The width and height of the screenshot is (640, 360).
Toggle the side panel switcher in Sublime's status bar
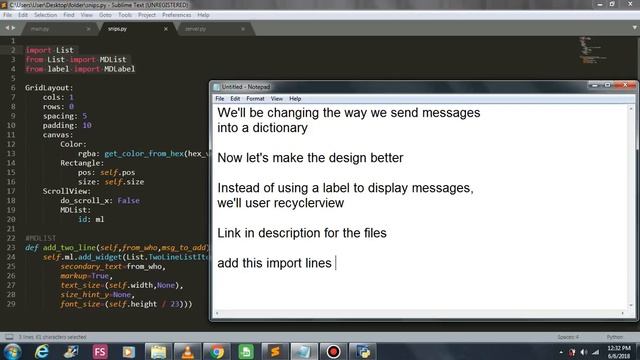(x=9, y=337)
